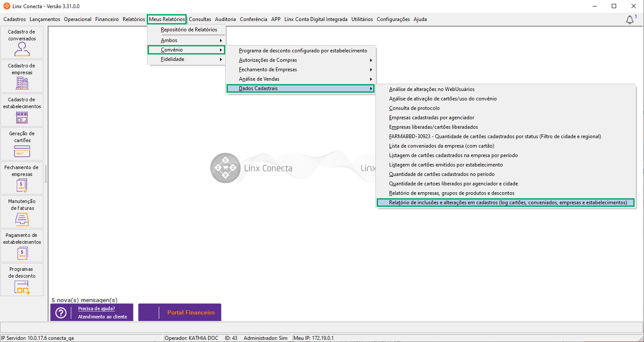Viewport: 644px width, 342px height.
Task: Open the Ajuda menu
Action: tap(420, 19)
